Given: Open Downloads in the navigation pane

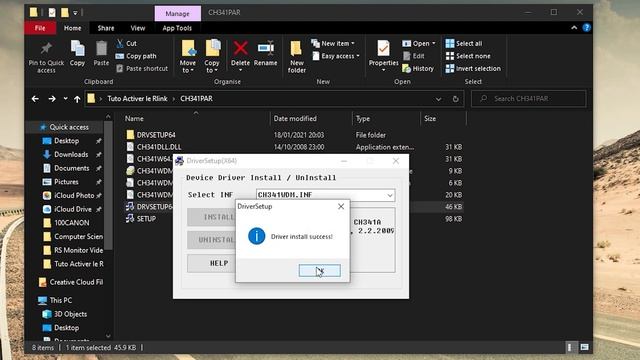Looking at the screenshot, I should [x=71, y=154].
